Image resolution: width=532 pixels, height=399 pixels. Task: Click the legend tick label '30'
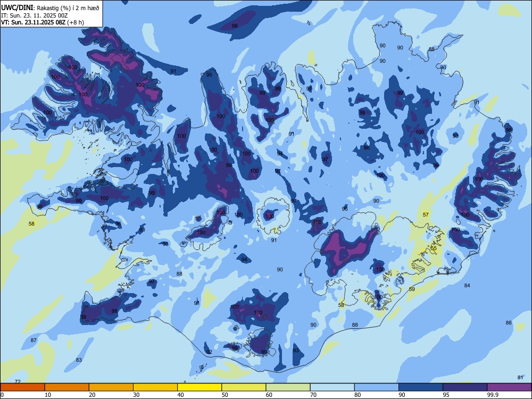click(x=136, y=395)
